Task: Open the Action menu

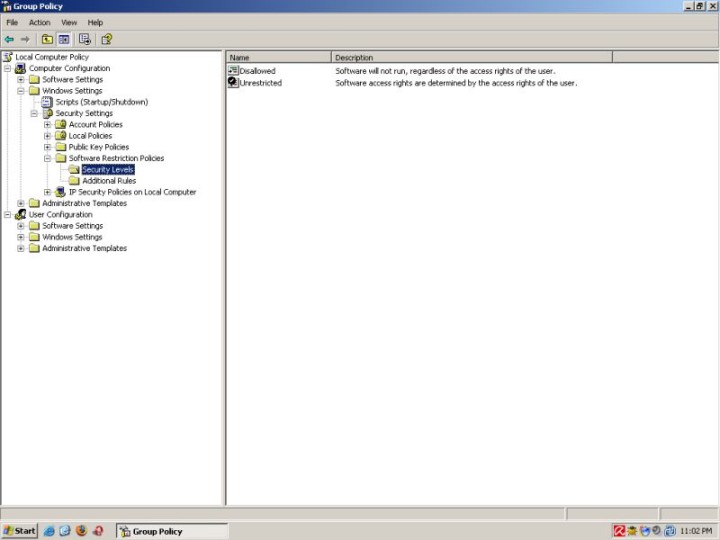Action: [x=39, y=22]
